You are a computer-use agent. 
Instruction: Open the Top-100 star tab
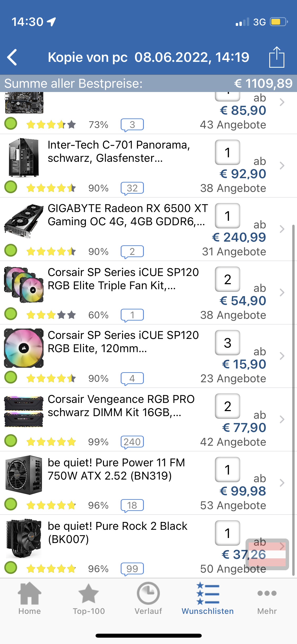[89, 598]
